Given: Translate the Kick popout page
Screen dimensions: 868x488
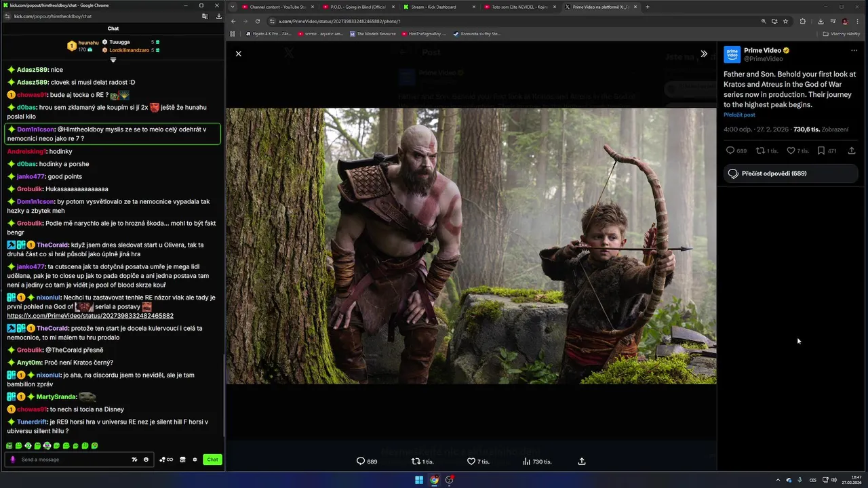Looking at the screenshot, I should pos(205,16).
